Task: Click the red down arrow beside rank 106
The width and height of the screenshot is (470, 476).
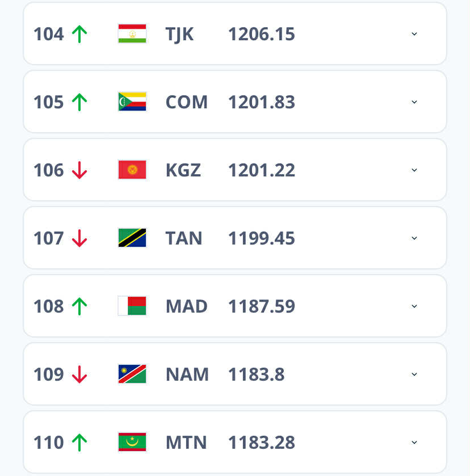Action: coord(79,170)
